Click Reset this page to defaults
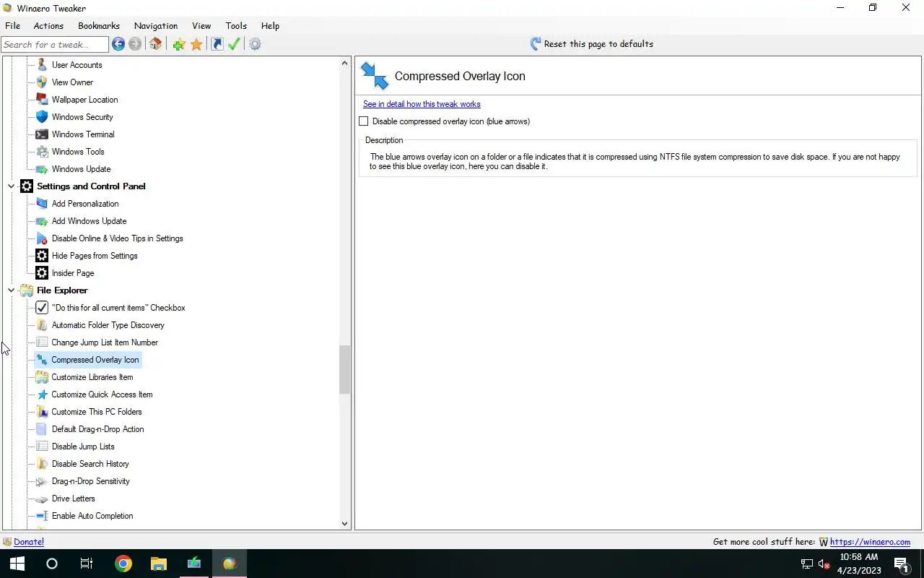Viewport: 924px width, 578px height. point(591,44)
